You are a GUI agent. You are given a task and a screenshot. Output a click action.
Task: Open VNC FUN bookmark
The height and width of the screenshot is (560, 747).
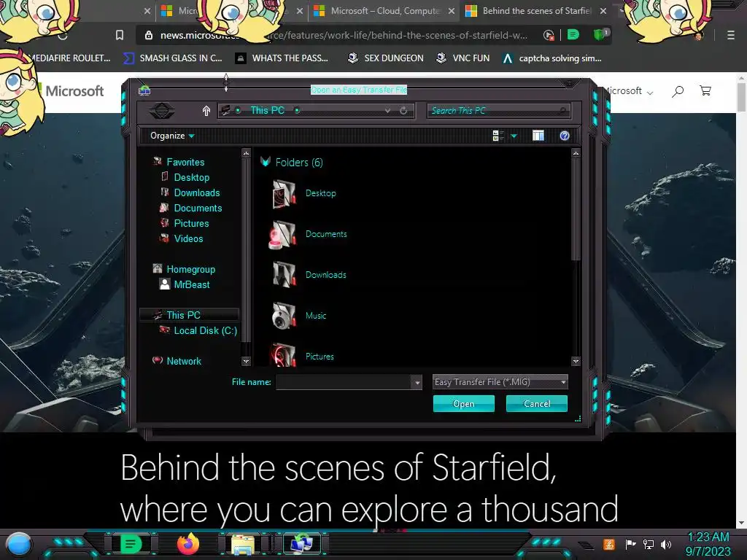(x=463, y=58)
